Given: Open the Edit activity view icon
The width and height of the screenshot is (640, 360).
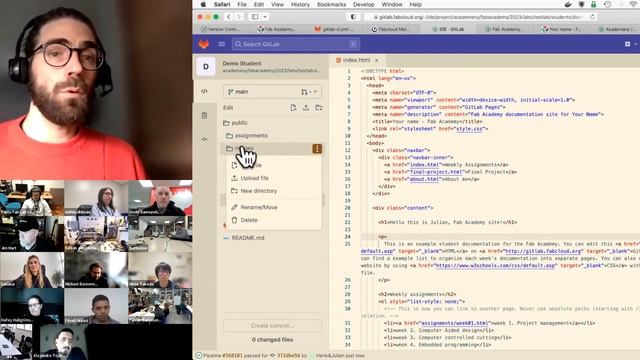Looking at the screenshot, I should click(x=204, y=91).
